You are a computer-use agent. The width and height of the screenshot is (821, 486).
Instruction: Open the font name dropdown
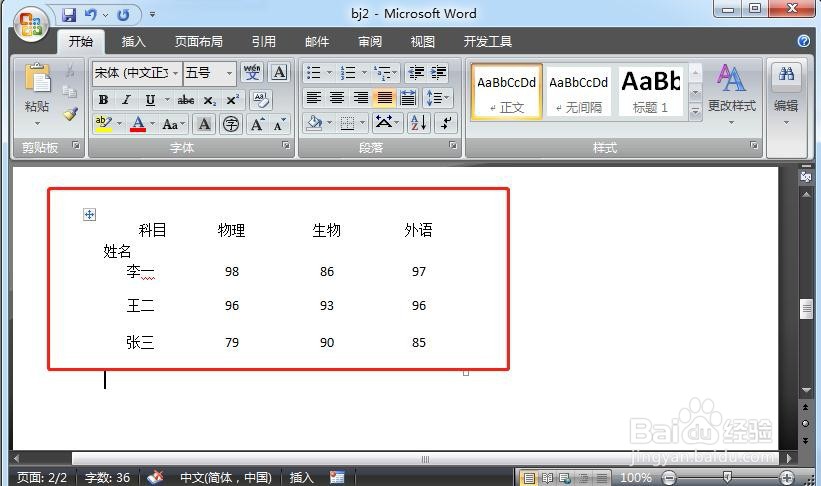click(175, 73)
